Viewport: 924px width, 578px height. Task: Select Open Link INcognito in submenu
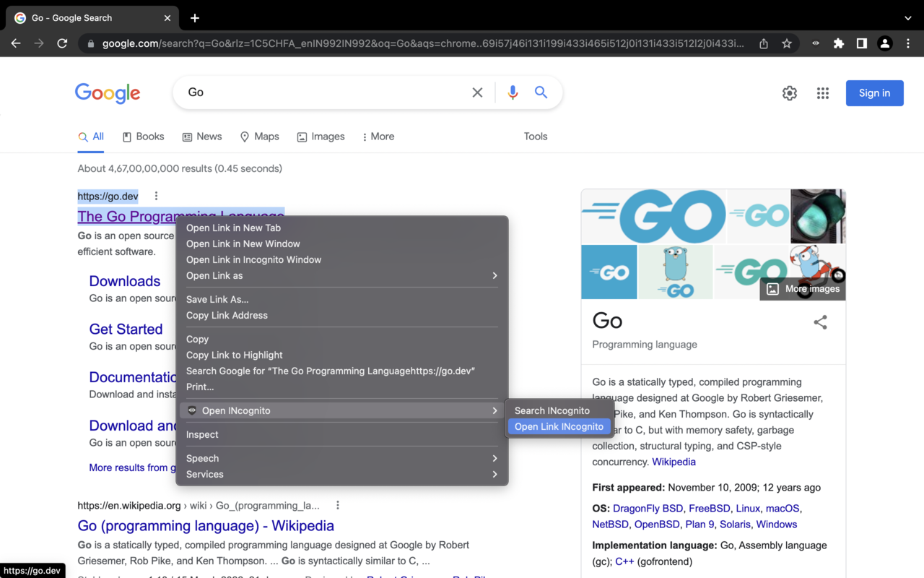tap(559, 426)
